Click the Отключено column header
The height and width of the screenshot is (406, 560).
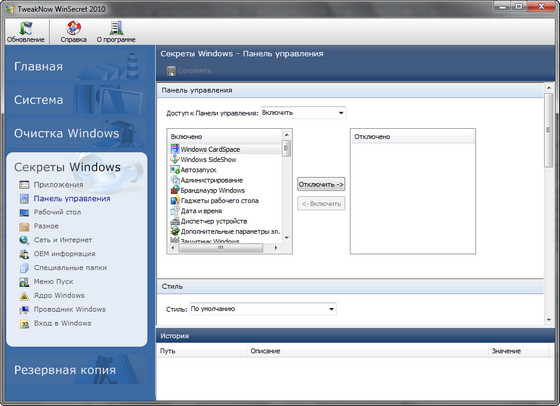[x=413, y=136]
